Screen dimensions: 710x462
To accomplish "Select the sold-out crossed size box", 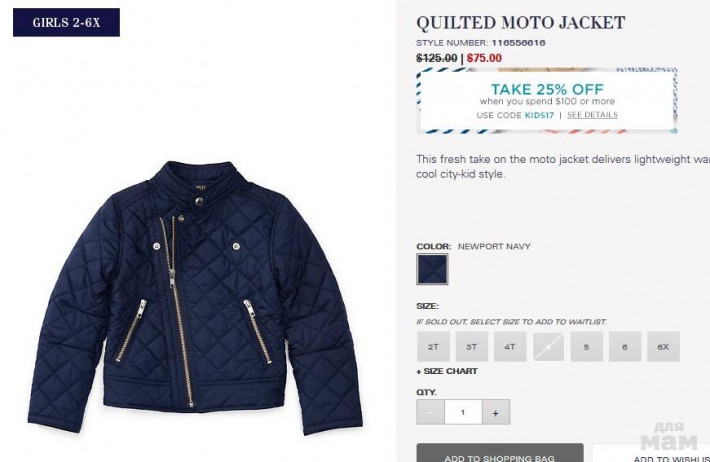I will pos(548,346).
